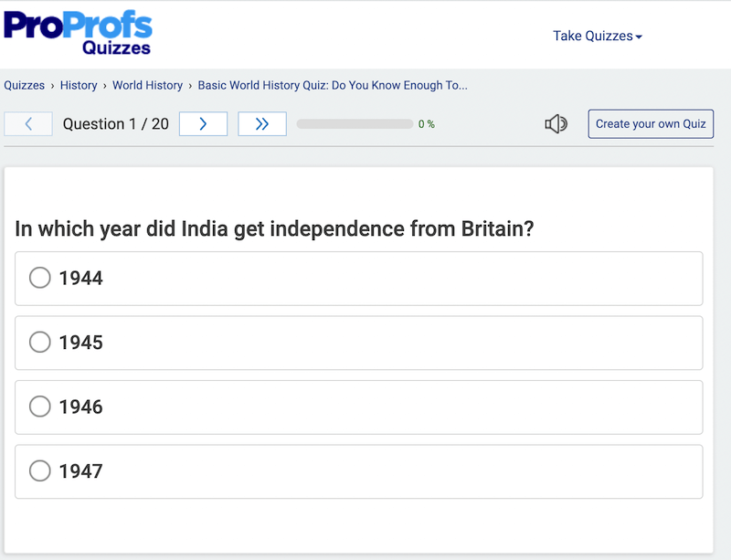
Task: Open the History breadcrumb link
Action: 79,85
